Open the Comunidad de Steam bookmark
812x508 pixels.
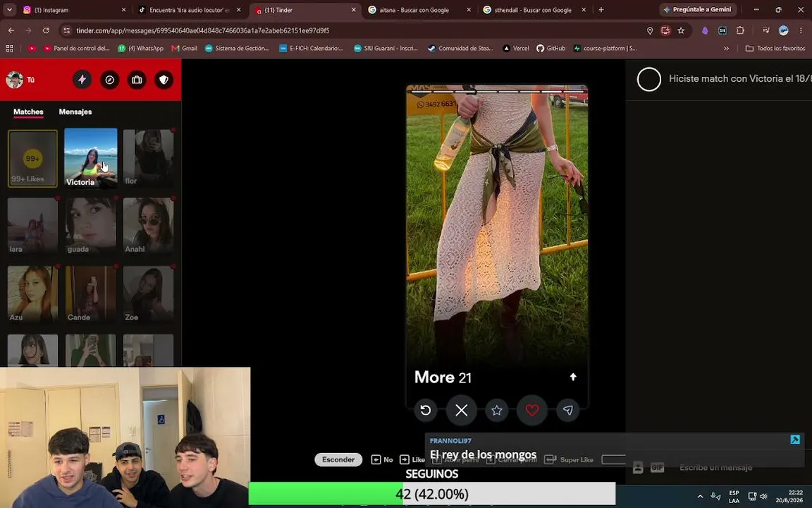tap(460, 48)
